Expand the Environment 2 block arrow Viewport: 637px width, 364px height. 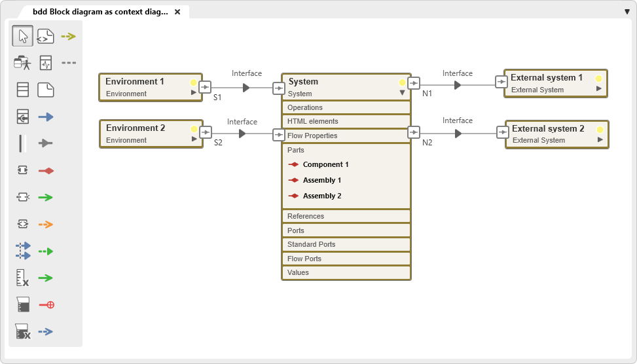pyautogui.click(x=193, y=139)
